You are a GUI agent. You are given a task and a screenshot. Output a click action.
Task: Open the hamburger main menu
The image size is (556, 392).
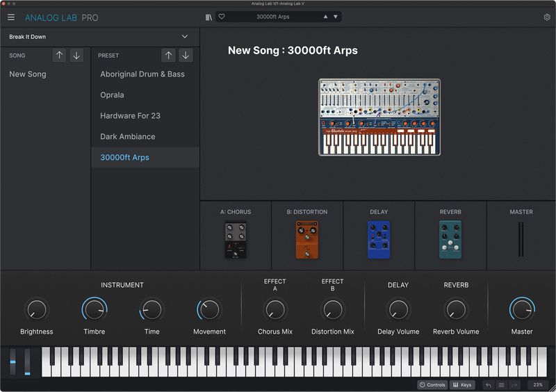click(11, 17)
